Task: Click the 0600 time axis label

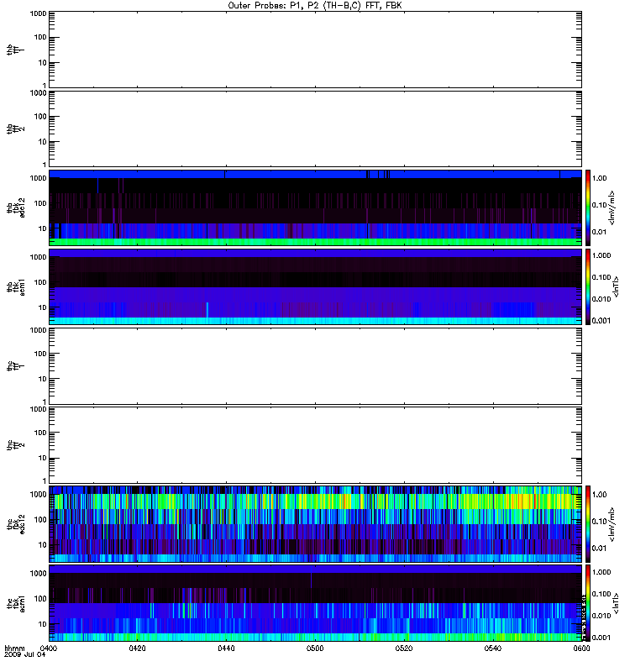Action: [581, 648]
